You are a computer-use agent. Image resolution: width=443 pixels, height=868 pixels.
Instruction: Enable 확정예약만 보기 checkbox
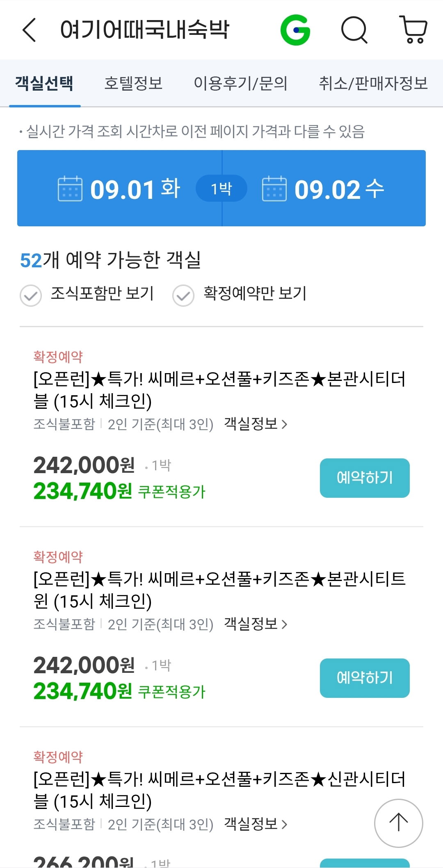tap(183, 296)
